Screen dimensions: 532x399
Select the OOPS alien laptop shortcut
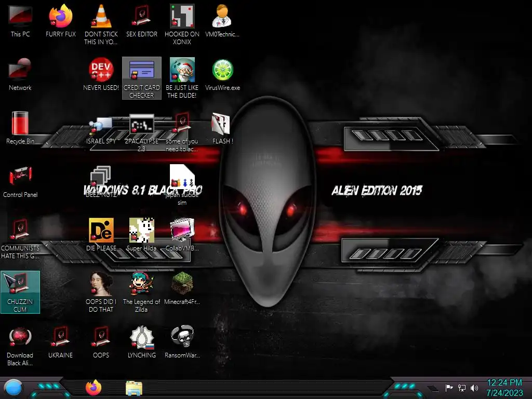click(x=101, y=342)
